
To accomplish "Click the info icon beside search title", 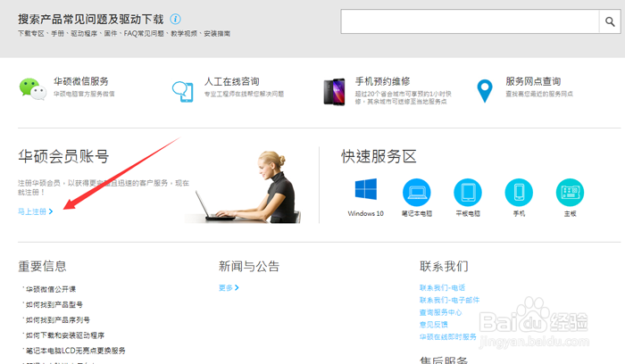I will coord(175,19).
